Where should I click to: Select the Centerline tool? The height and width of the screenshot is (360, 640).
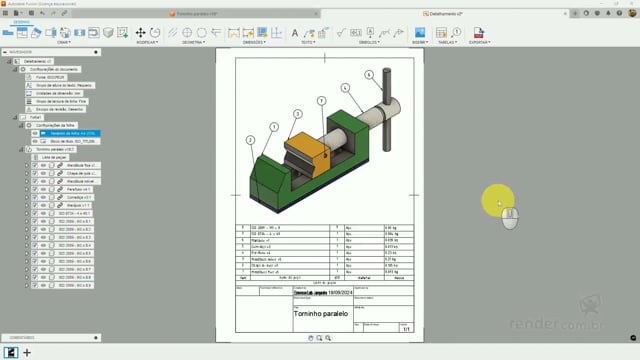pos(173,33)
